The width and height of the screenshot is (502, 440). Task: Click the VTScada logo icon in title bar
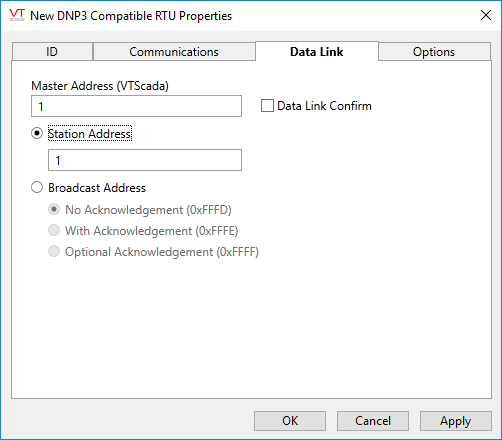click(x=17, y=15)
